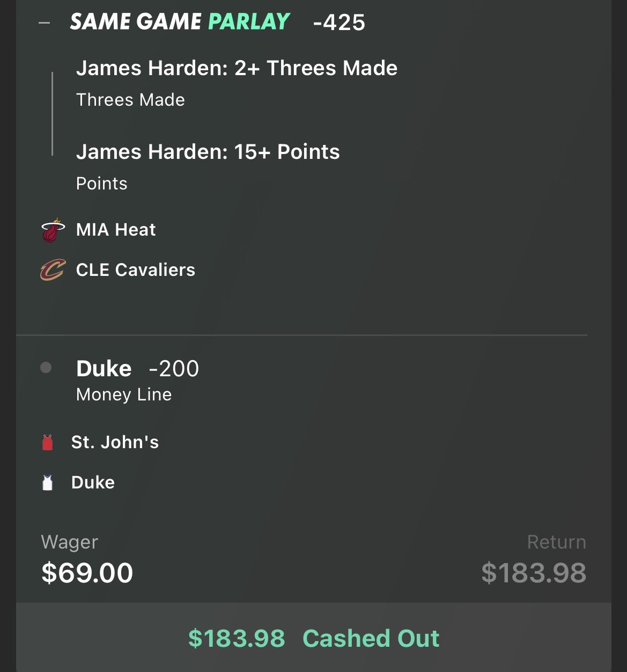This screenshot has width=627, height=672.
Task: Click the gray status dot beside Duke
Action: (46, 368)
